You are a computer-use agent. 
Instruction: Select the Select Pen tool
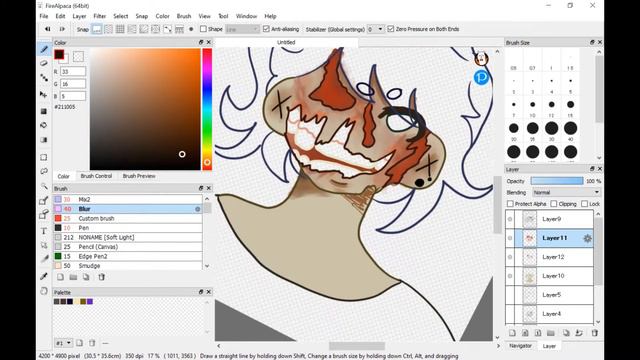pos(44,200)
